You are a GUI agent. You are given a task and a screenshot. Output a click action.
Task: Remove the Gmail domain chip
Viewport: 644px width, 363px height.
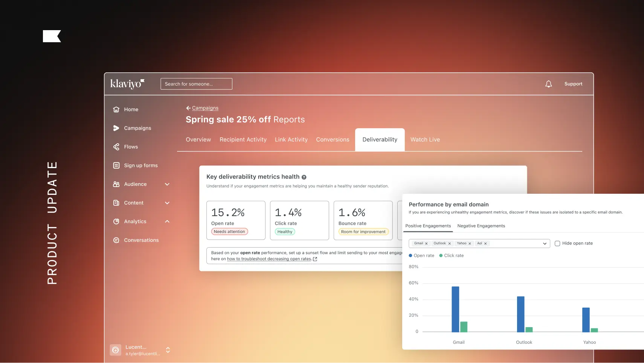(x=426, y=244)
